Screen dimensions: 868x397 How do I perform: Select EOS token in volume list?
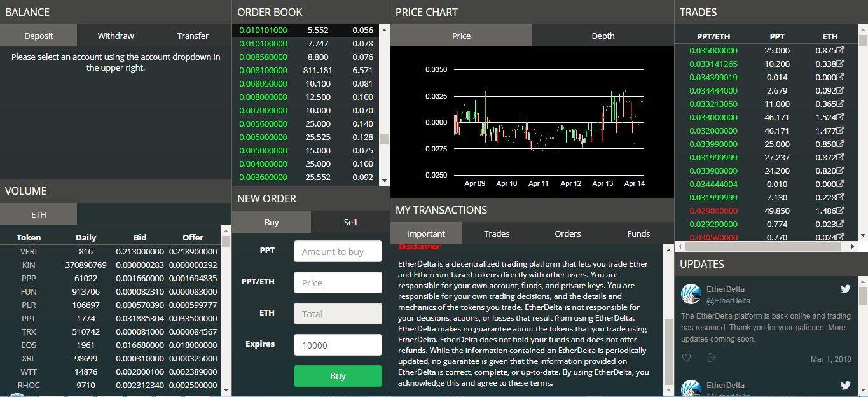coord(29,345)
